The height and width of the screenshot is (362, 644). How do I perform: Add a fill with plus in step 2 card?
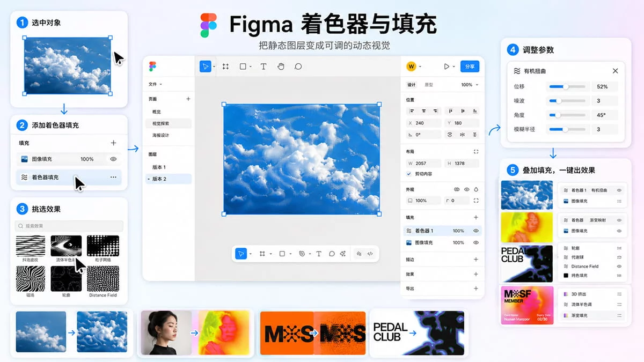[113, 143]
